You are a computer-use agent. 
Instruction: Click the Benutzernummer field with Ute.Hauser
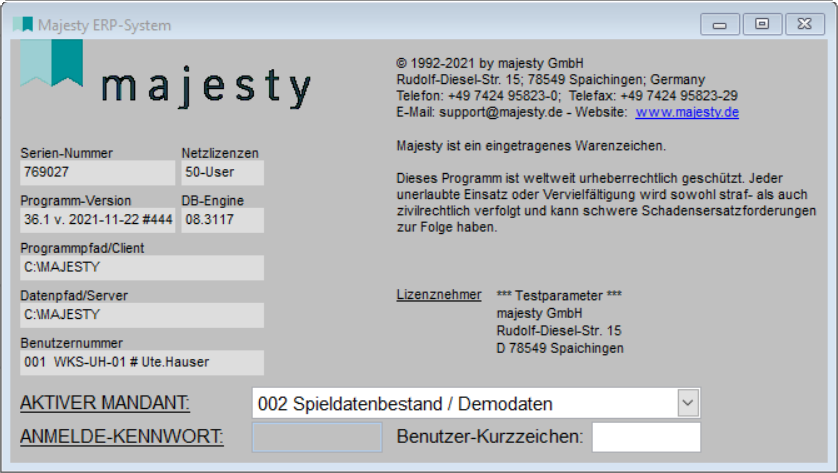142,362
